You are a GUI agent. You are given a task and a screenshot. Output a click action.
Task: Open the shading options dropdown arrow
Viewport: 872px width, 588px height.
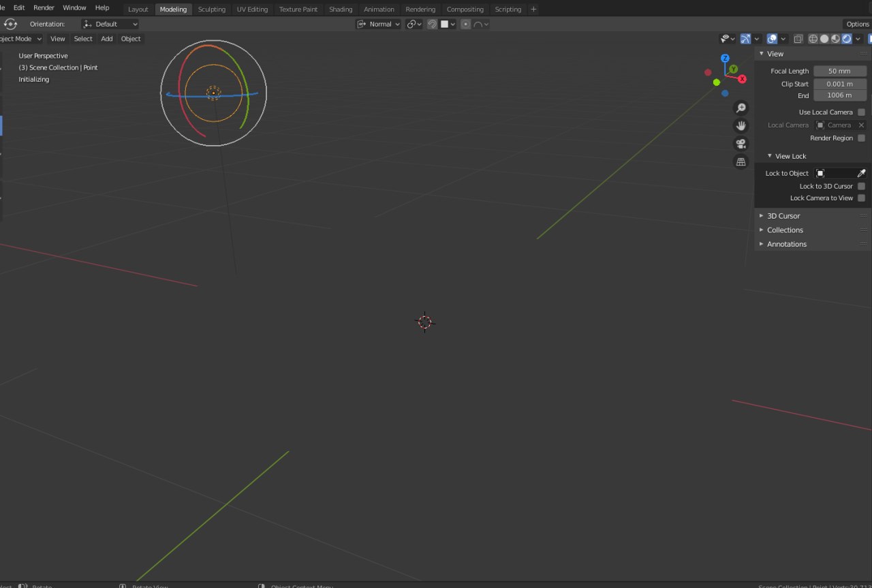(858, 39)
